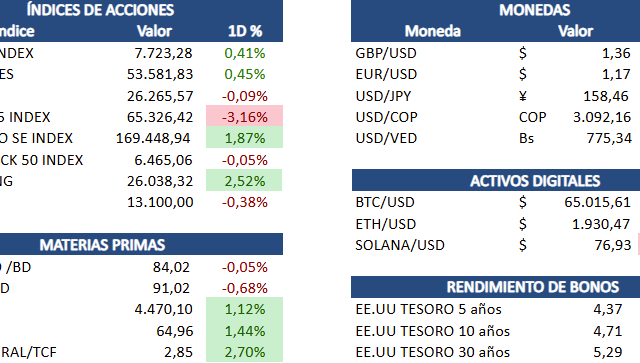Select the USD/JPY yen symbol cell
This screenshot has height=363, width=640.
523,96
